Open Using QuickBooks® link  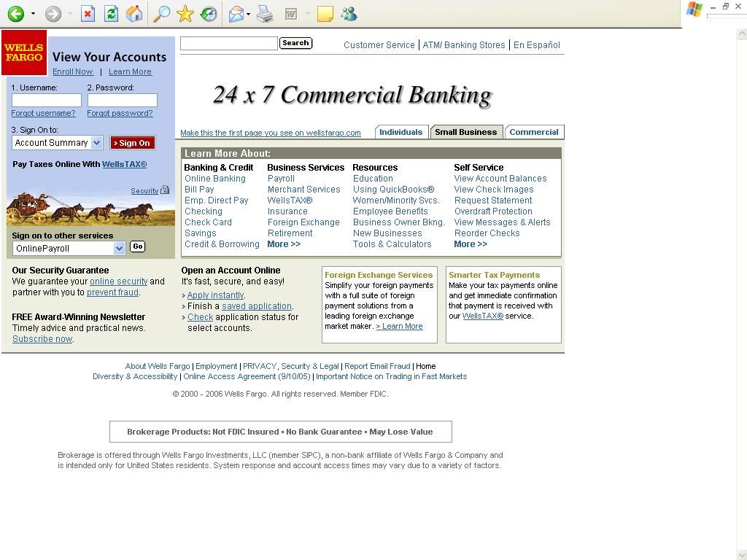pos(393,189)
